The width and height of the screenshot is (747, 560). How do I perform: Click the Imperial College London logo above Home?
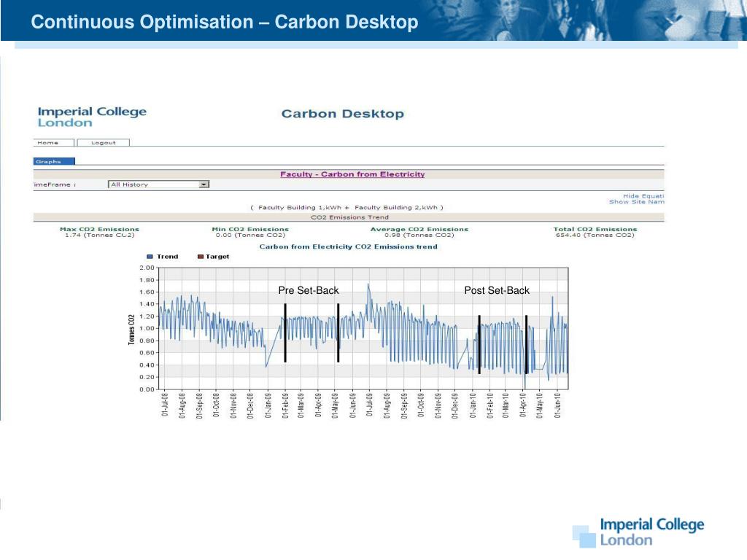click(x=92, y=117)
